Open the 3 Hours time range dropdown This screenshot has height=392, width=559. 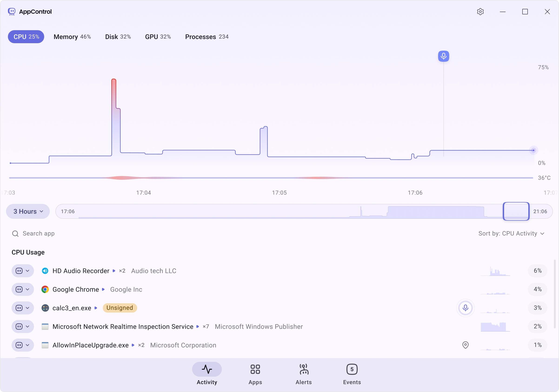pos(28,211)
